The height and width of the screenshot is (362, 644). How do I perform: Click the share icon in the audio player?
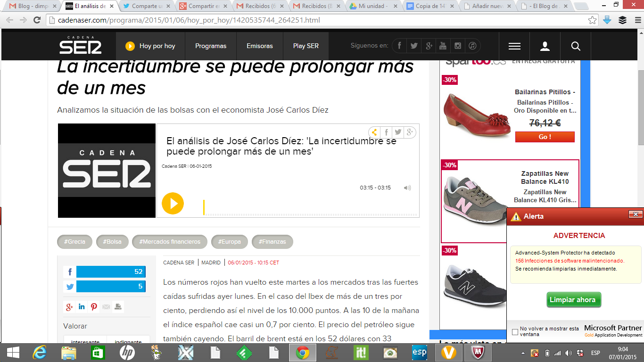(x=374, y=132)
